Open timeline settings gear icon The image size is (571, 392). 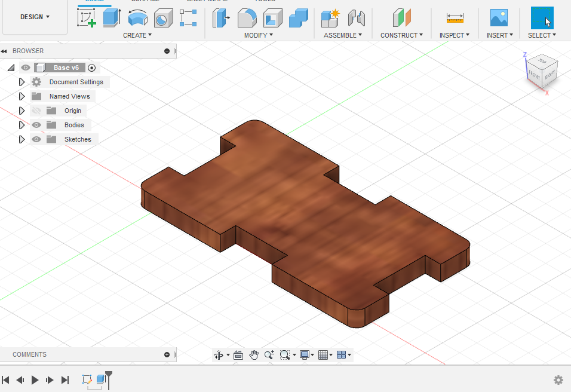point(558,380)
